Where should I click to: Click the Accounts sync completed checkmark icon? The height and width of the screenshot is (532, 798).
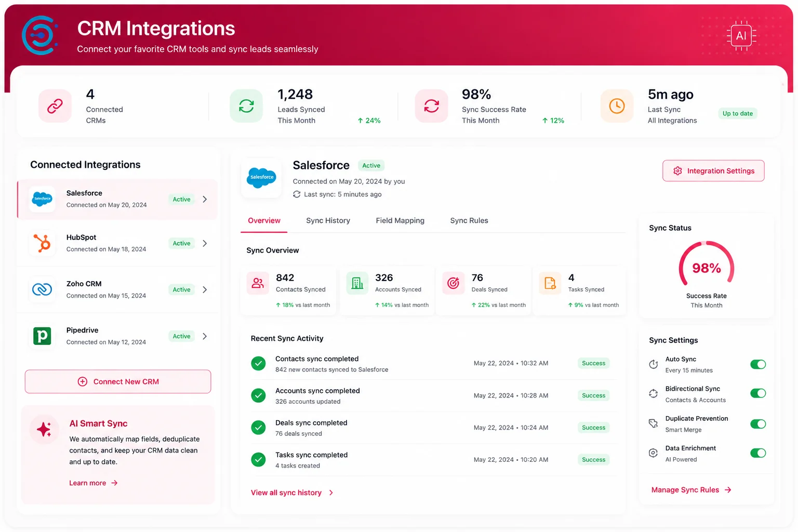coord(258,396)
